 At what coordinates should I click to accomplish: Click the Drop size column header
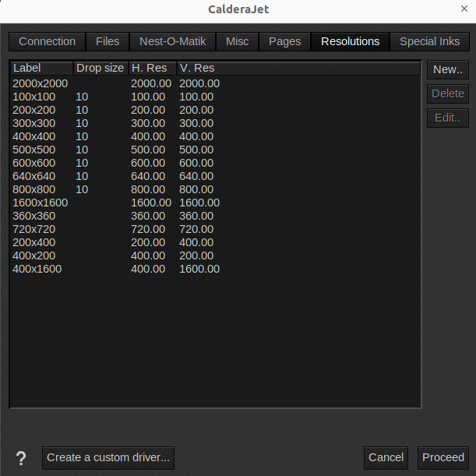pos(100,69)
